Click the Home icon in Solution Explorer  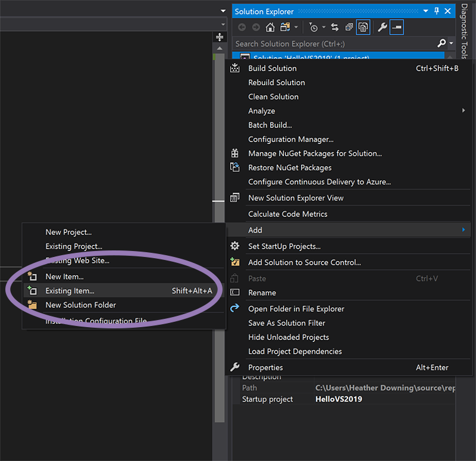coord(270,27)
